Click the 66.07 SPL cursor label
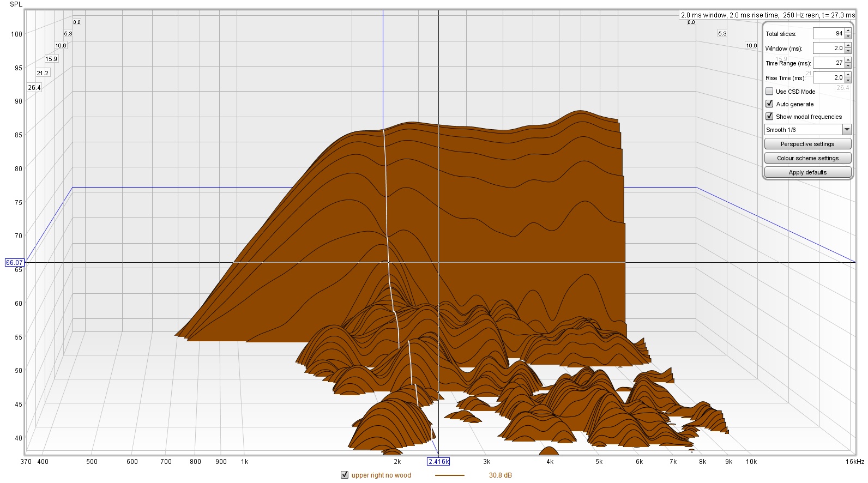Viewport: 868px width, 483px height. coord(14,263)
